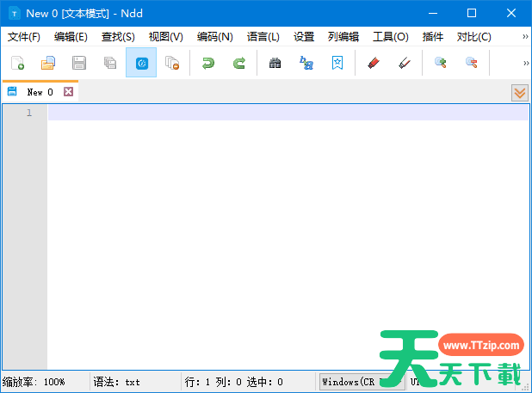Open Find with the binoculars icon

(275, 63)
